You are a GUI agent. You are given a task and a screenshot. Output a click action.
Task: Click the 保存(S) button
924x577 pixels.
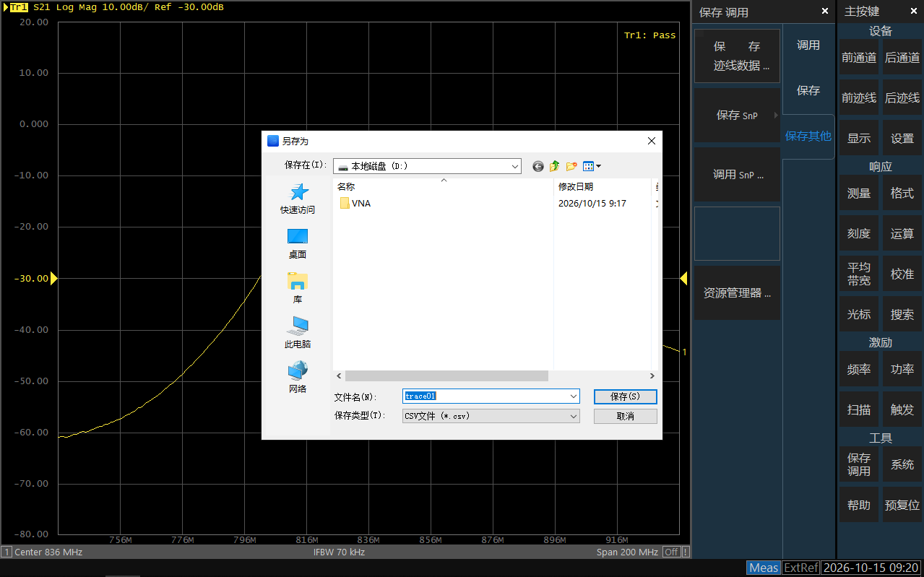pyautogui.click(x=626, y=396)
